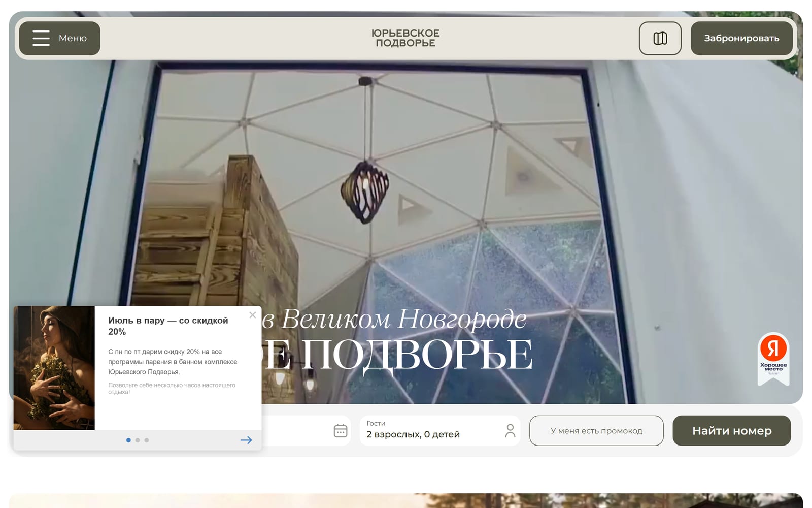Screen dimensions: 812x508
Task: Open the map icon button
Action: coord(660,38)
